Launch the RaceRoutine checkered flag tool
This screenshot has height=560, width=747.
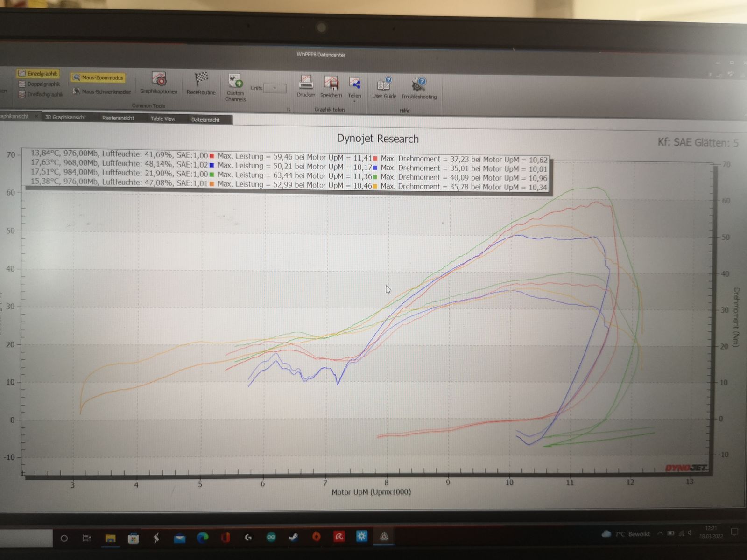201,84
